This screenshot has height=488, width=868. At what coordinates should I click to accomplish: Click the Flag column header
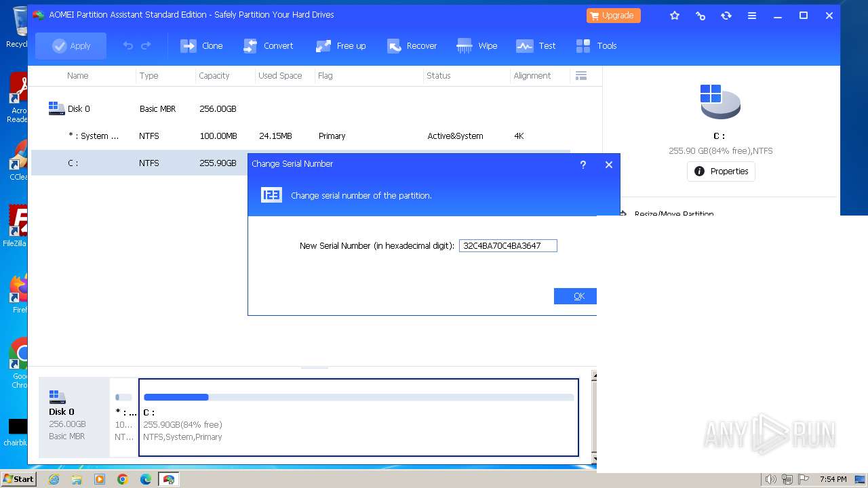tap(325, 75)
